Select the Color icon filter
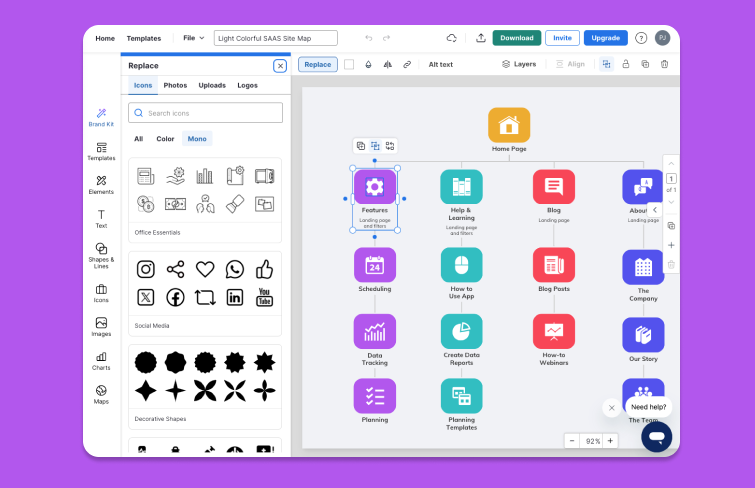 [x=165, y=139]
